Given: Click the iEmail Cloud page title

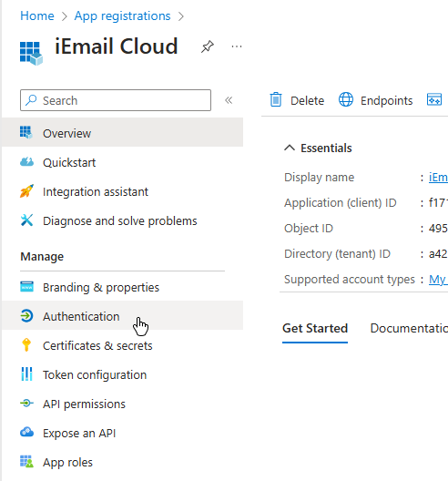Looking at the screenshot, I should tap(117, 46).
